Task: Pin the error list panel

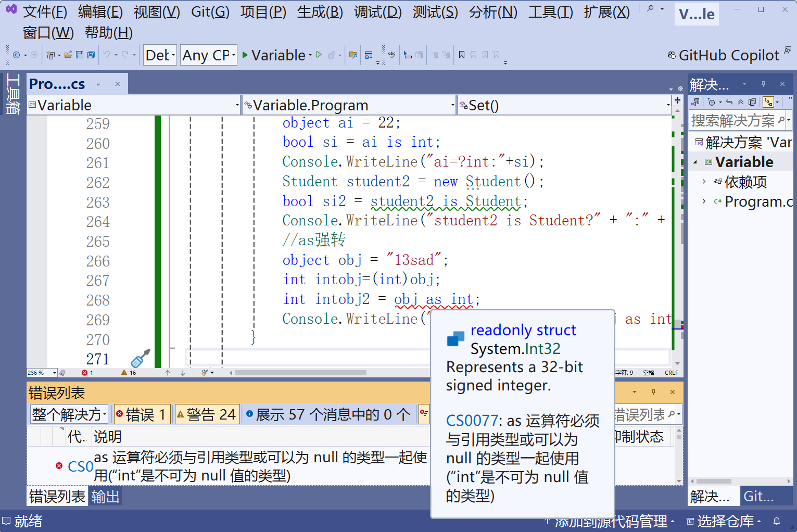Action: 653,392
